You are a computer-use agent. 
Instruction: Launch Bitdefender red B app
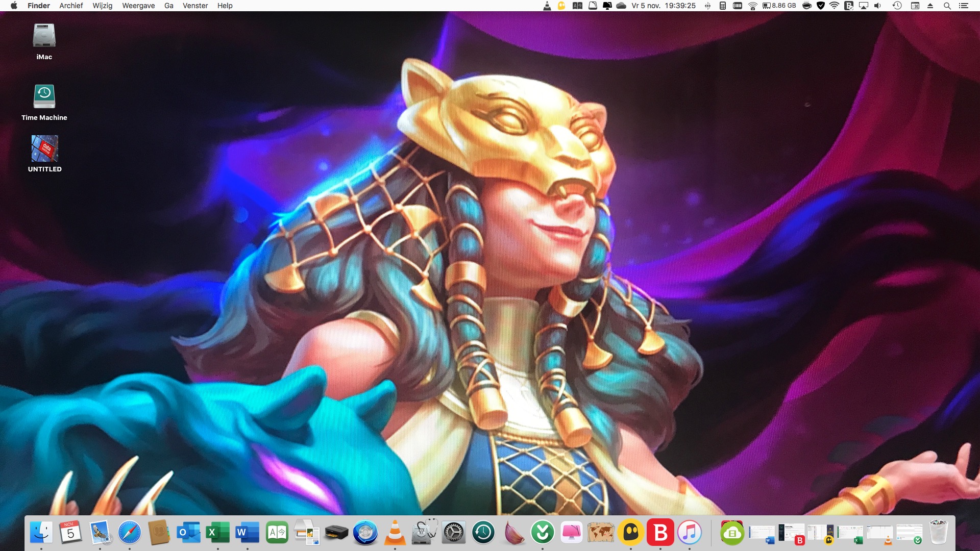coord(660,533)
